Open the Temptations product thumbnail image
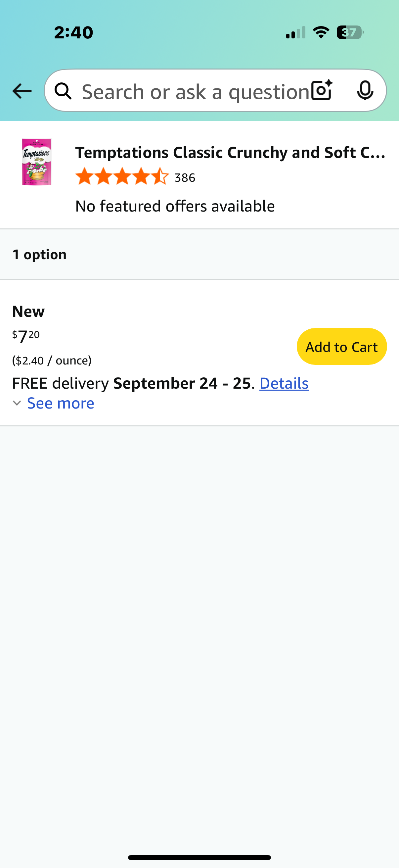399x868 pixels. tap(37, 162)
